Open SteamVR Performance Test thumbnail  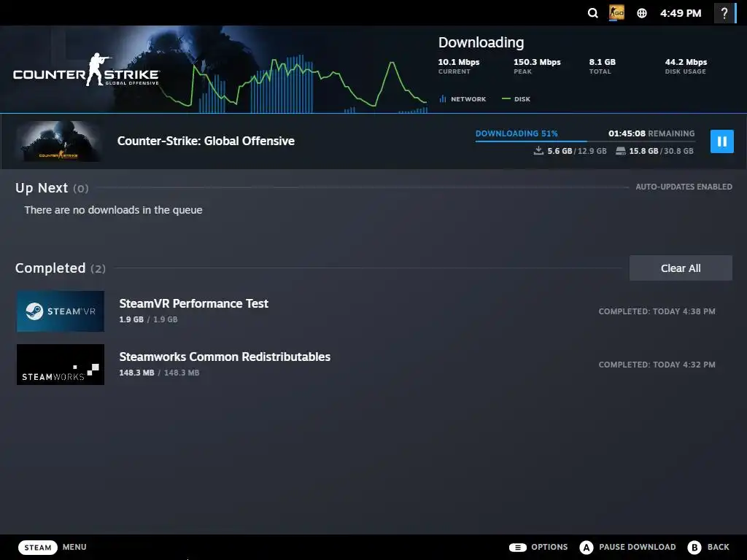coord(61,311)
